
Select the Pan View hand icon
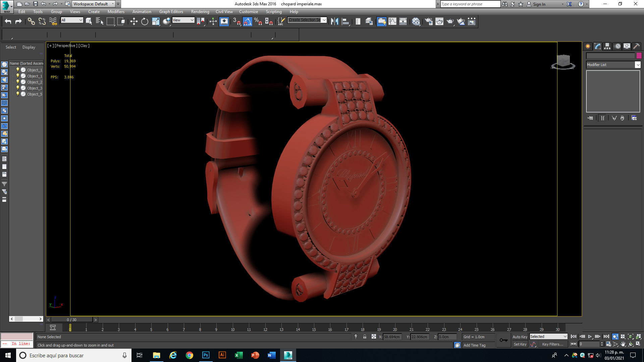click(623, 344)
